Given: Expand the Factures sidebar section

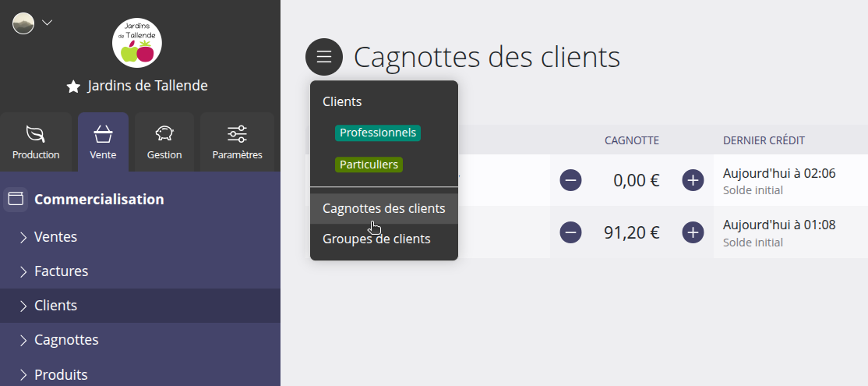Looking at the screenshot, I should click(61, 271).
